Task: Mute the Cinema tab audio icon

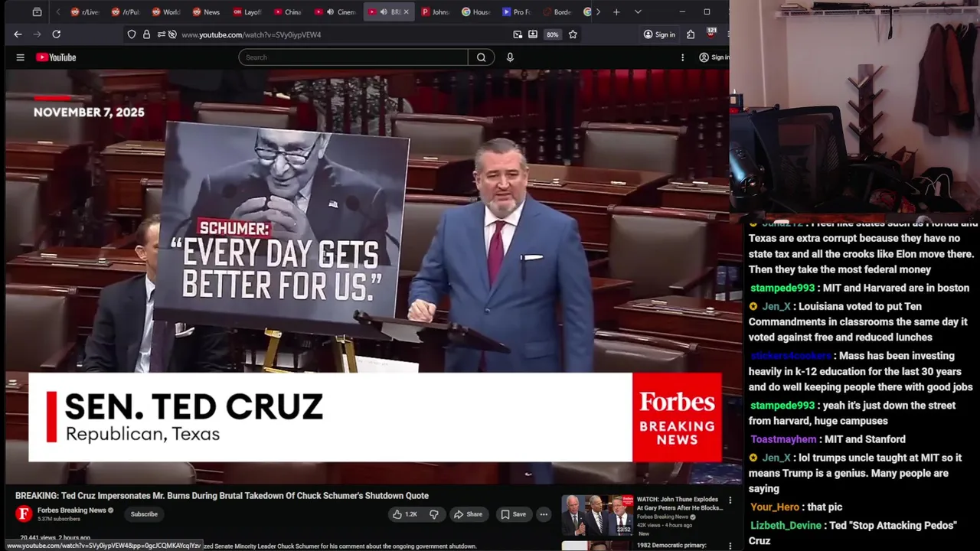Action: (x=330, y=12)
